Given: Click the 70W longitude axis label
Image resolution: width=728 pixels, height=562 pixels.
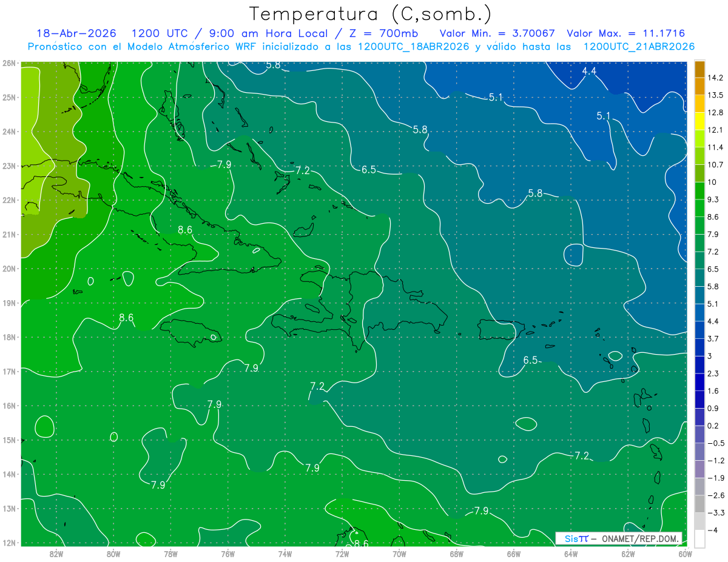Looking at the screenshot, I should 399,554.
